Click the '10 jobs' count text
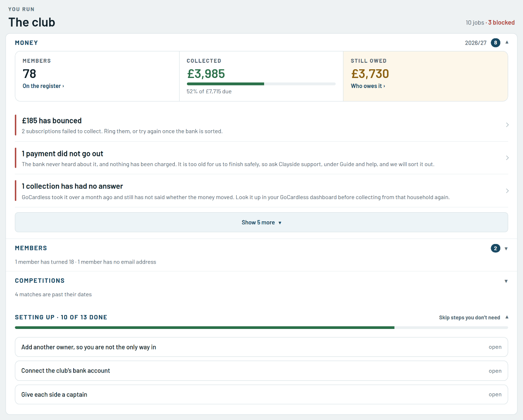 click(x=475, y=23)
